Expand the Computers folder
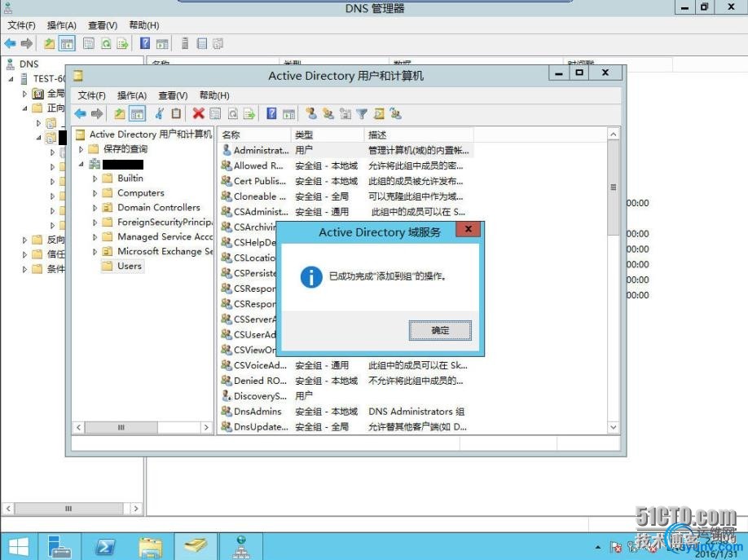748x560 pixels. [95, 193]
